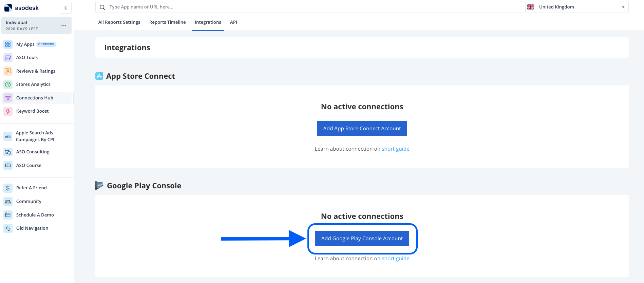Click Add App Store Connect Account button

pyautogui.click(x=362, y=129)
